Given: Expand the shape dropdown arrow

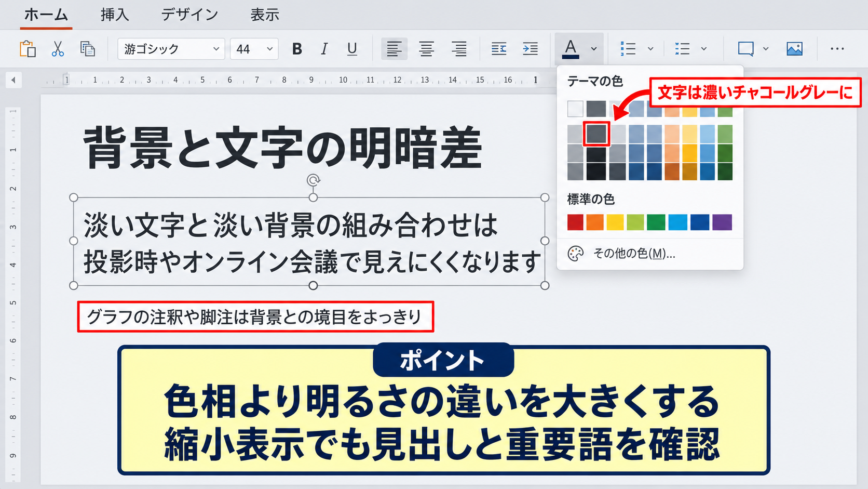Looking at the screenshot, I should coord(766,49).
